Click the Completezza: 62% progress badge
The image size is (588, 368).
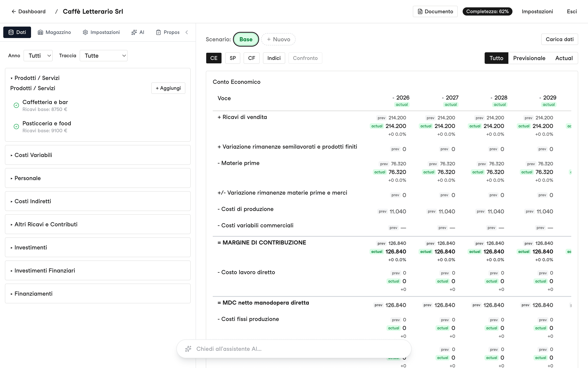point(487,11)
